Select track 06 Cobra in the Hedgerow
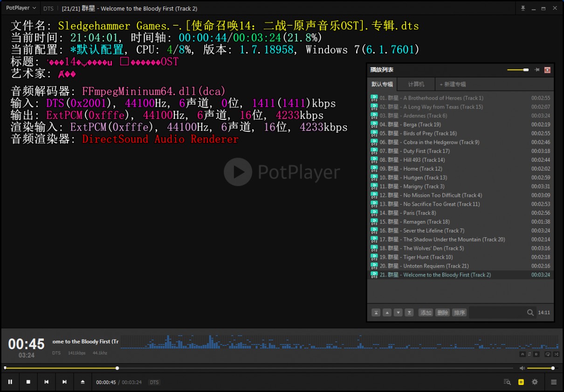This screenshot has width=564, height=392. click(x=461, y=142)
